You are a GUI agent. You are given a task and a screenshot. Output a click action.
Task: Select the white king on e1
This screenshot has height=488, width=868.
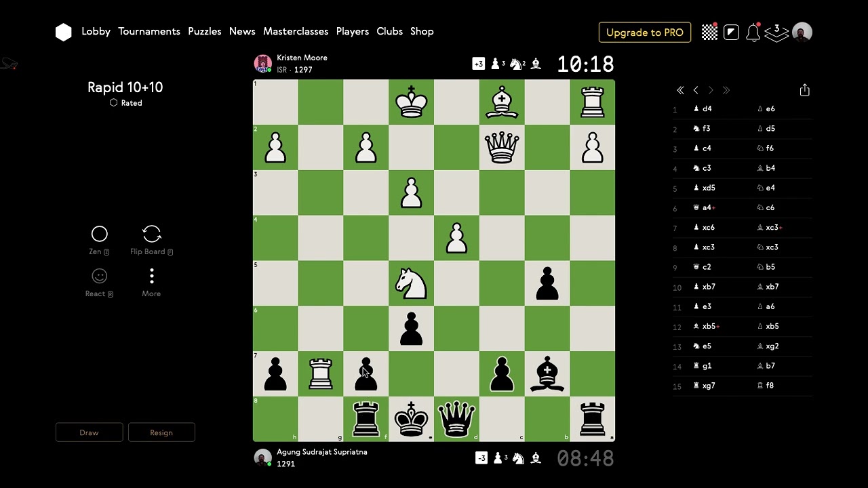[x=411, y=102]
